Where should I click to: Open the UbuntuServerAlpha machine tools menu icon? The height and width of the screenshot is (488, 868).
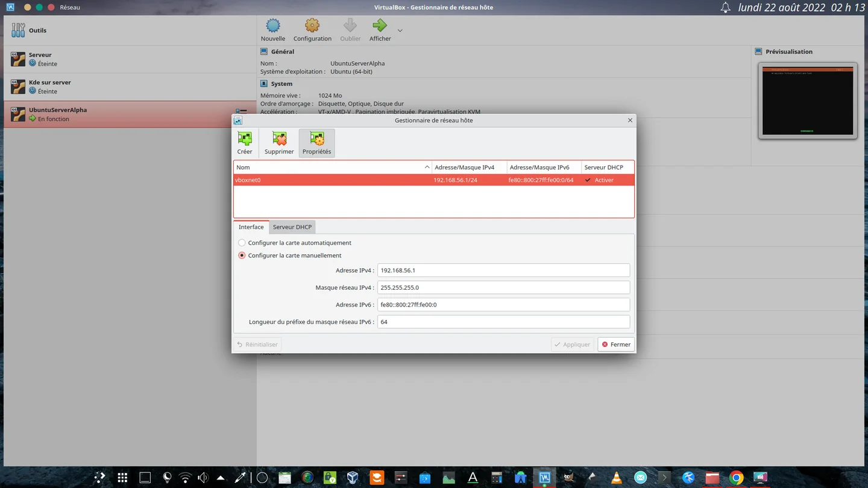pyautogui.click(x=241, y=111)
